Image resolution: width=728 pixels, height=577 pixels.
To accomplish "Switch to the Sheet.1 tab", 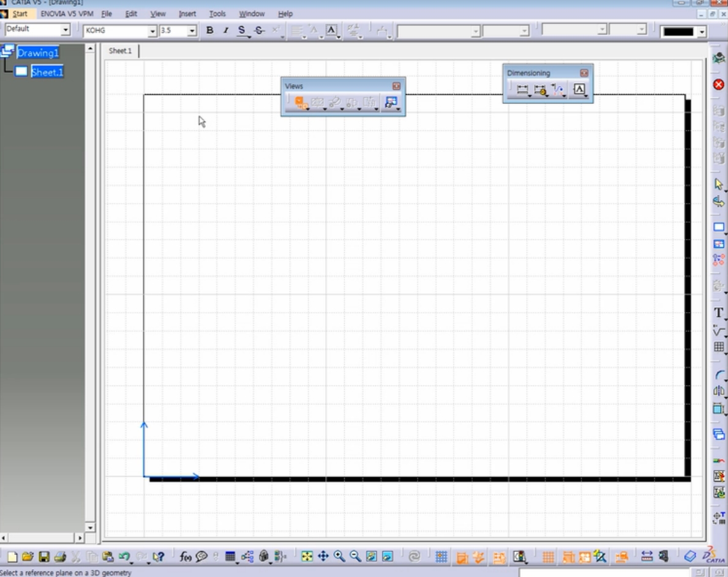I will click(119, 51).
